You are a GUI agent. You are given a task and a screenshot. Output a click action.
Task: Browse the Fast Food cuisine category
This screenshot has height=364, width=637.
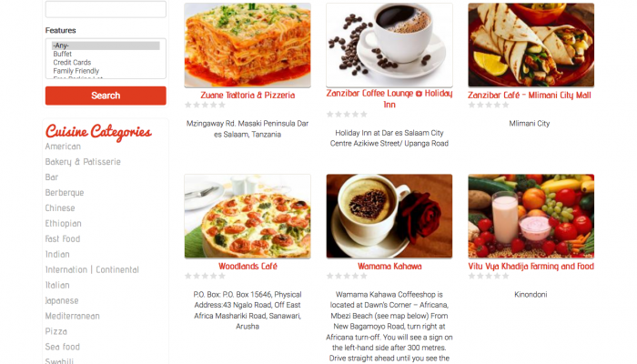click(x=63, y=238)
